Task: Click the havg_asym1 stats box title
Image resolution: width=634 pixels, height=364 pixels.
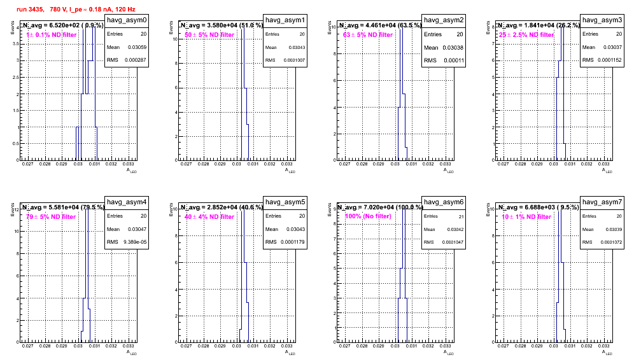Action: 285,20
